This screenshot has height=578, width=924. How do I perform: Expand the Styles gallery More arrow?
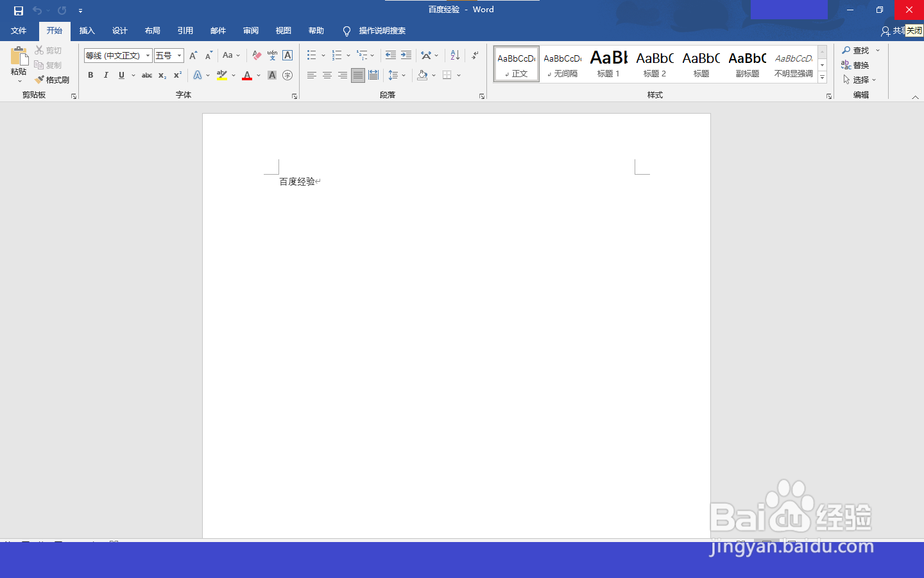822,78
